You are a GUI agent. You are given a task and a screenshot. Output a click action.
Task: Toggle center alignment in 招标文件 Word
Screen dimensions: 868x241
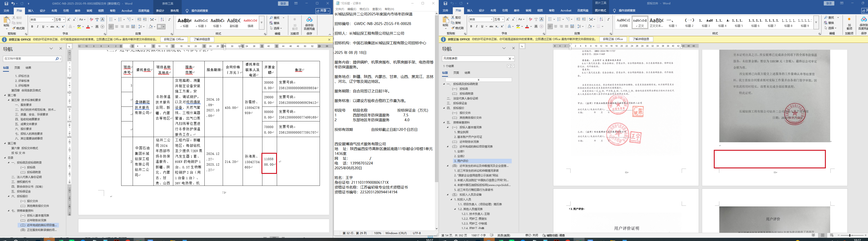tap(117, 27)
